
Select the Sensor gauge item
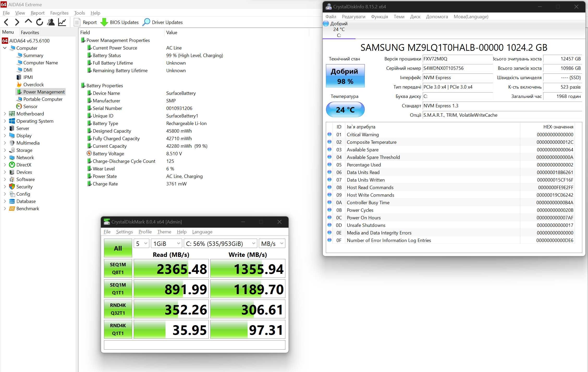point(19,107)
